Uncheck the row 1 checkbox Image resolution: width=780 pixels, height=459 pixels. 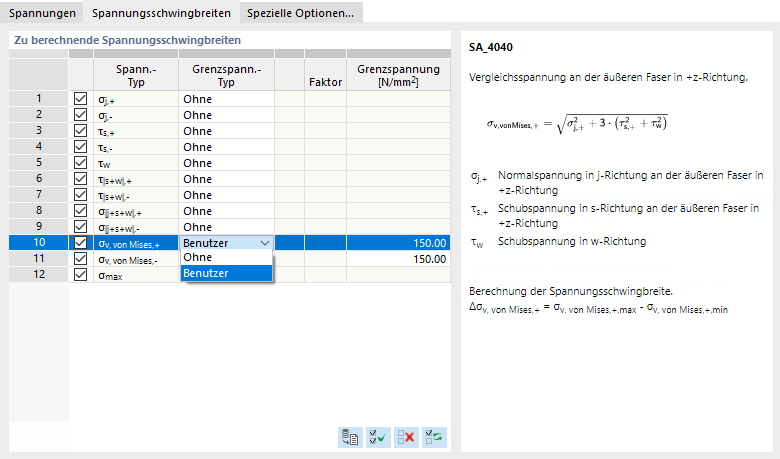click(81, 99)
